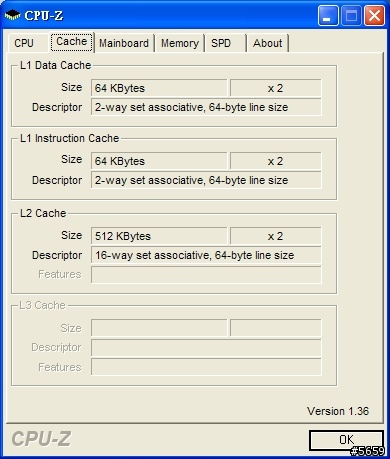Close the CPU-Z window

click(x=374, y=15)
